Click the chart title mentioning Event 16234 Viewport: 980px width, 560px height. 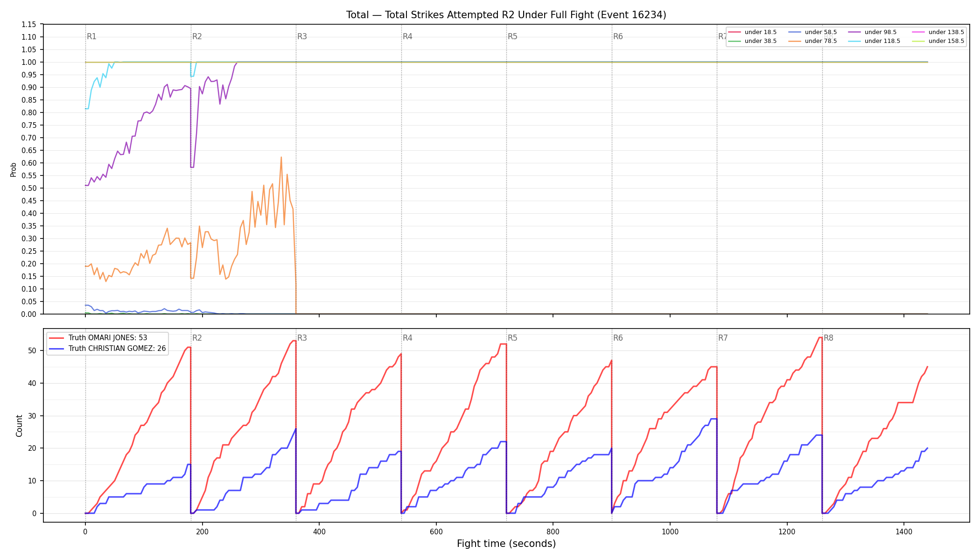pyautogui.click(x=506, y=15)
